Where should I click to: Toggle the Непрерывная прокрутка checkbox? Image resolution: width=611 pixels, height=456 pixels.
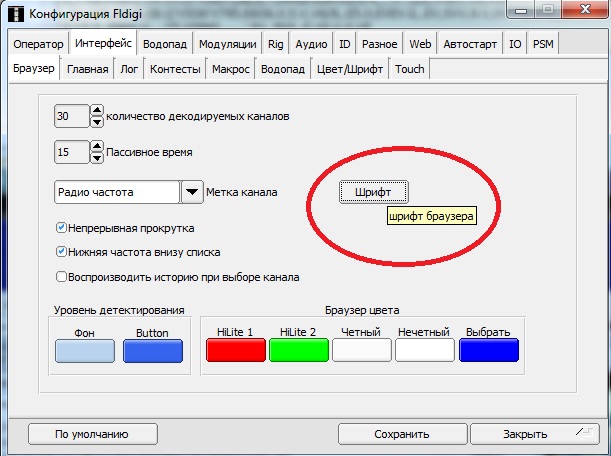[62, 228]
